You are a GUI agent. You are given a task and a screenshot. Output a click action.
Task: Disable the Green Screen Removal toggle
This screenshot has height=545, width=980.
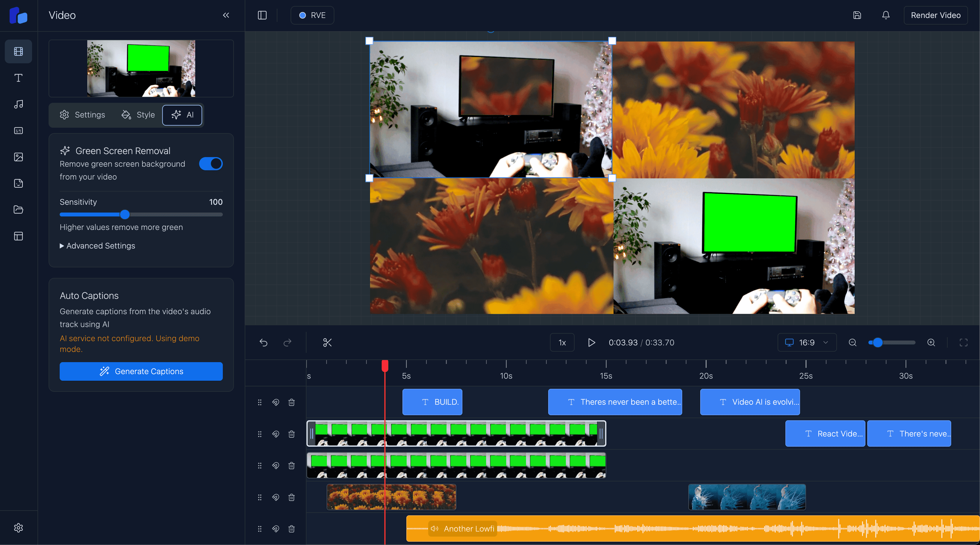(211, 164)
